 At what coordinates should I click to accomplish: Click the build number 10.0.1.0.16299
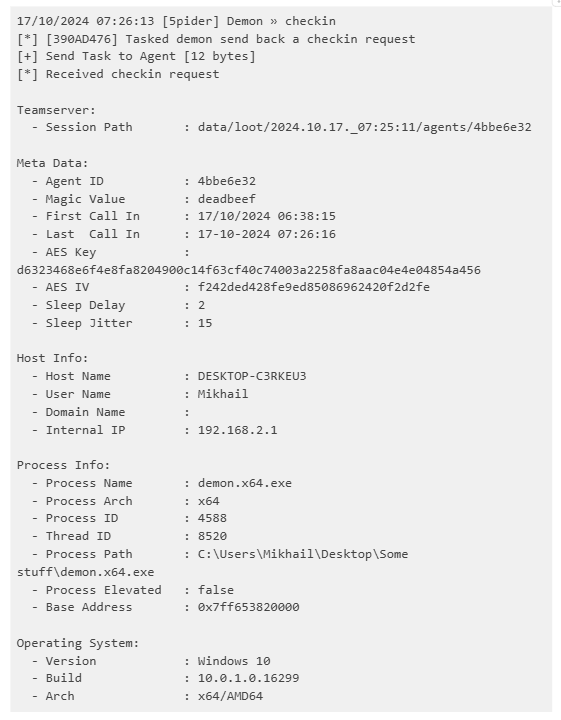(248, 678)
